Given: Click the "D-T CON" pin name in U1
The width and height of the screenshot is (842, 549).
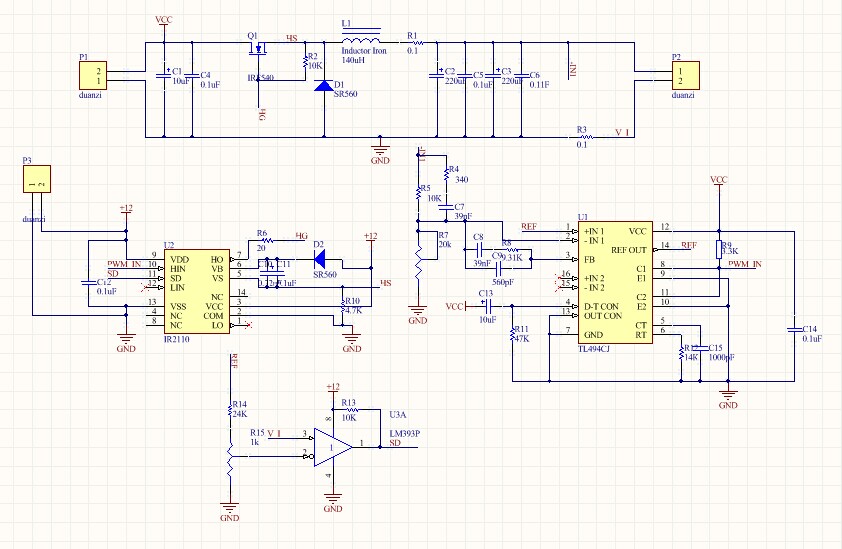Looking at the screenshot, I should click(x=601, y=306).
